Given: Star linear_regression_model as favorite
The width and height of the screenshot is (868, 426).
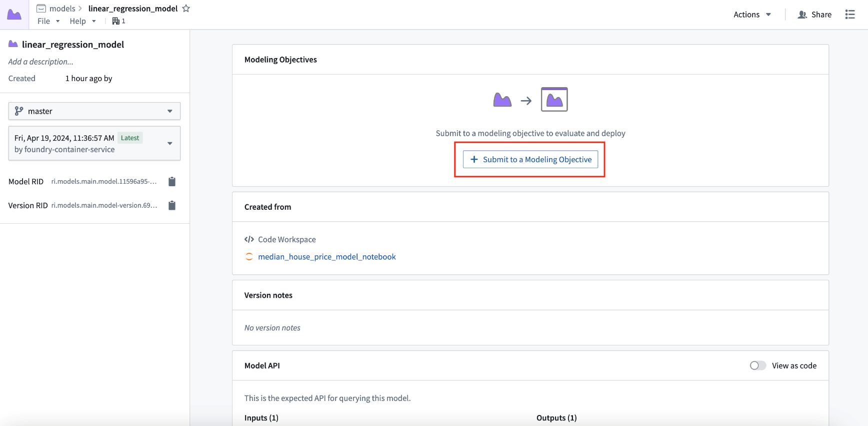Looking at the screenshot, I should [x=186, y=9].
